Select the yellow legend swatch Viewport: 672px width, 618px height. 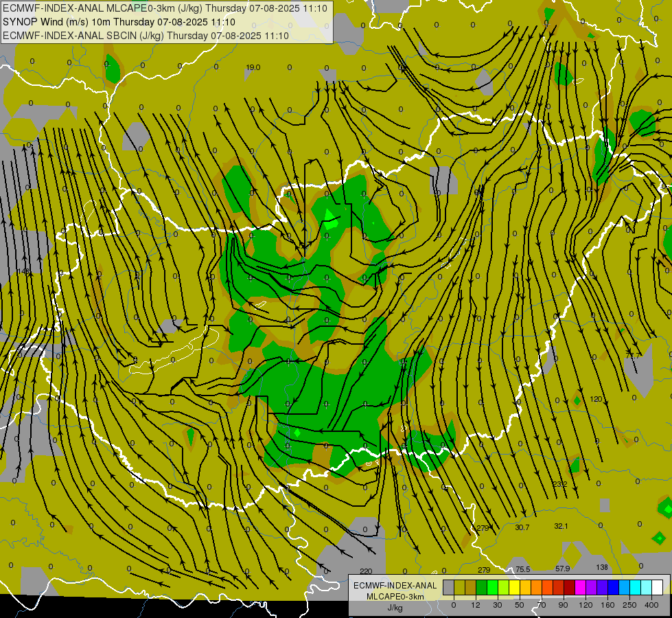tap(515, 587)
